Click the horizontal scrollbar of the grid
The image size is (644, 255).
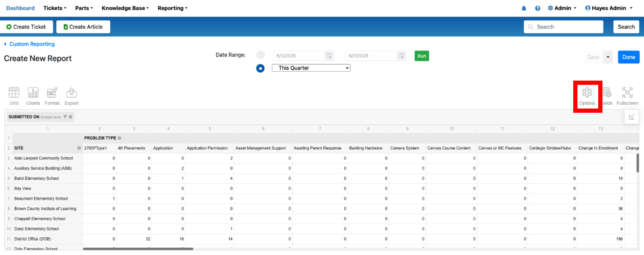138,249
